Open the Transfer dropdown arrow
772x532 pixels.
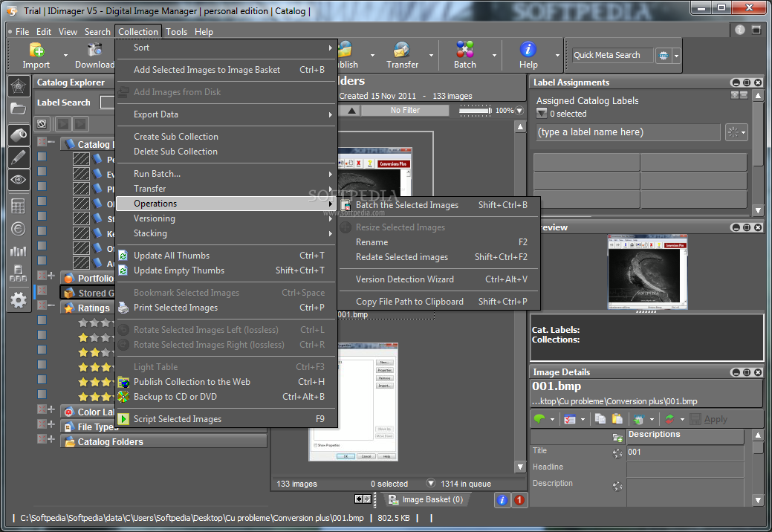pos(431,55)
